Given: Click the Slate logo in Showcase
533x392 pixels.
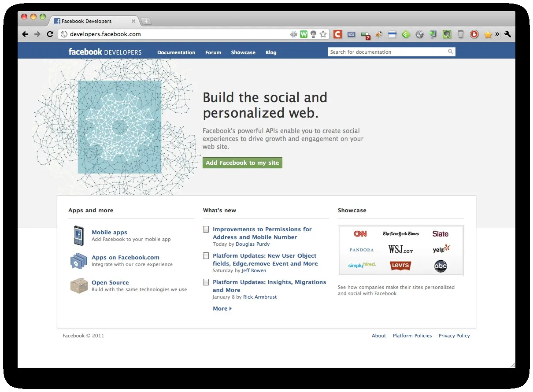Looking at the screenshot, I should tap(440, 234).
